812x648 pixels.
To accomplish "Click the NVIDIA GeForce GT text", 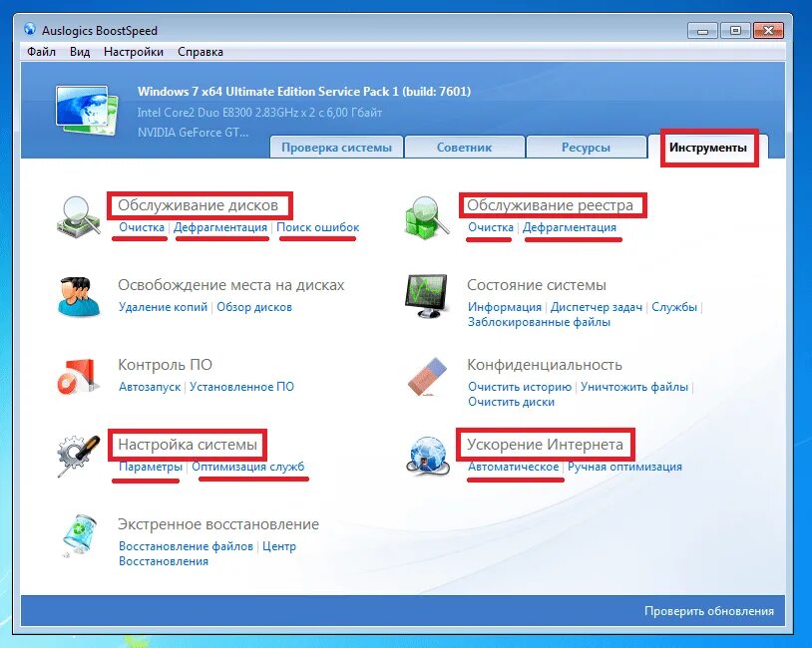I will 193,133.
